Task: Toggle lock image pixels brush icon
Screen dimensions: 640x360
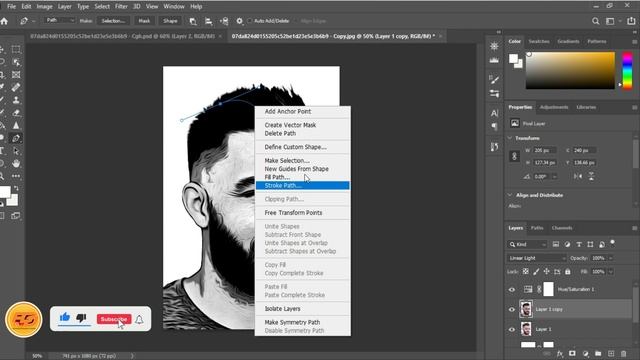Action: 536,271
